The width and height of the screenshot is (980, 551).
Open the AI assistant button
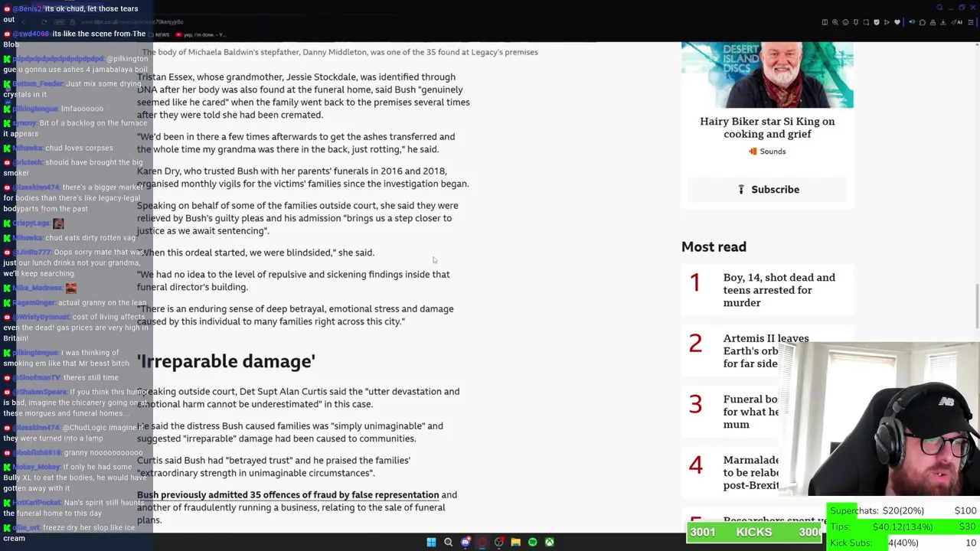click(957, 22)
